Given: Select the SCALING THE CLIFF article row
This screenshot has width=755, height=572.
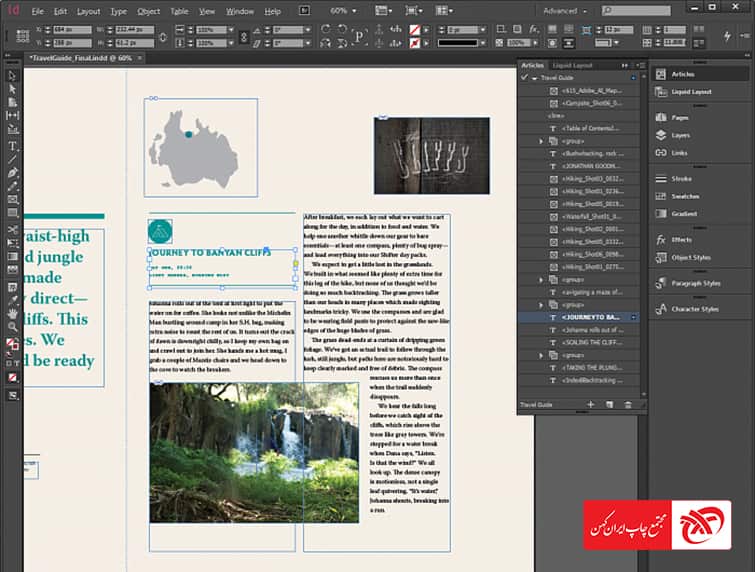Looking at the screenshot, I should [579, 342].
